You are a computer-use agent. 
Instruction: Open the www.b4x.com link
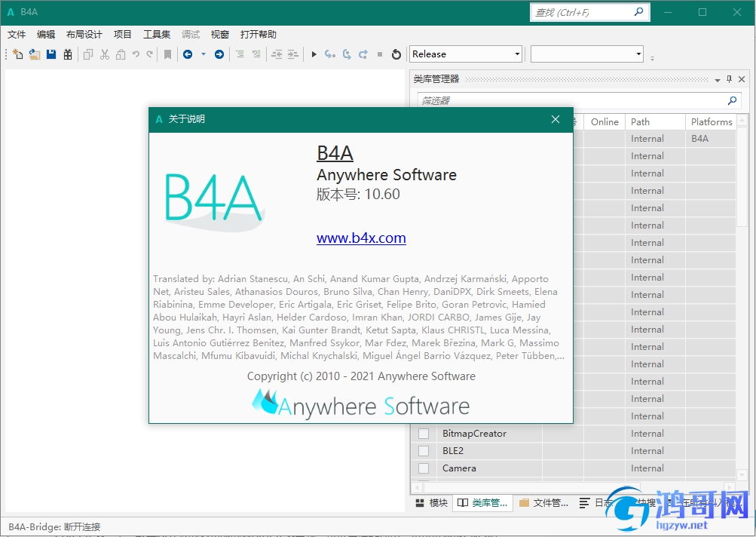click(x=361, y=238)
